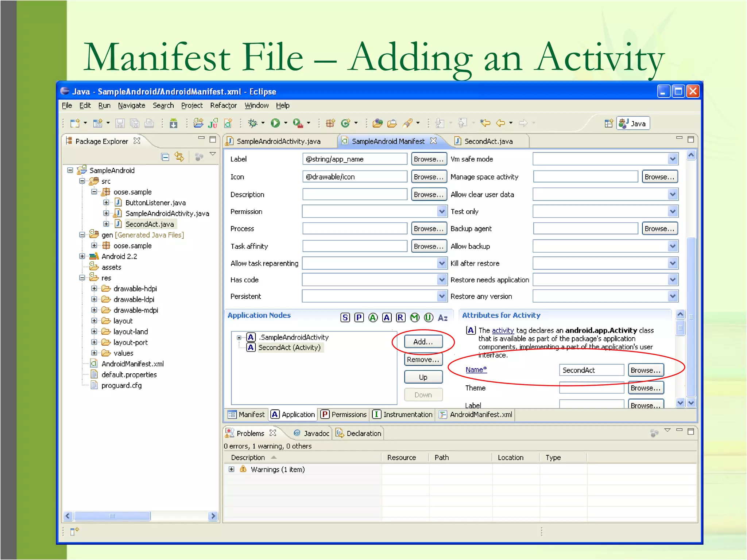
Task: Open the File menu
Action: (x=67, y=105)
